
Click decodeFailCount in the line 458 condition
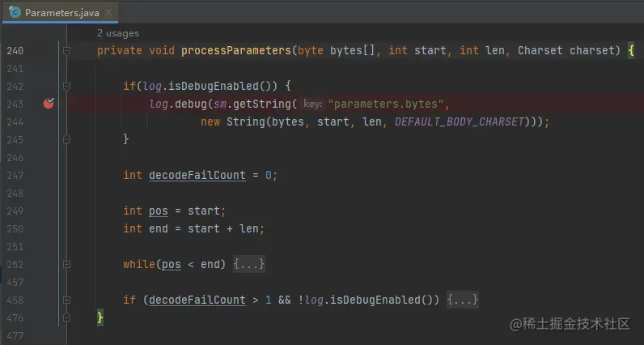197,300
